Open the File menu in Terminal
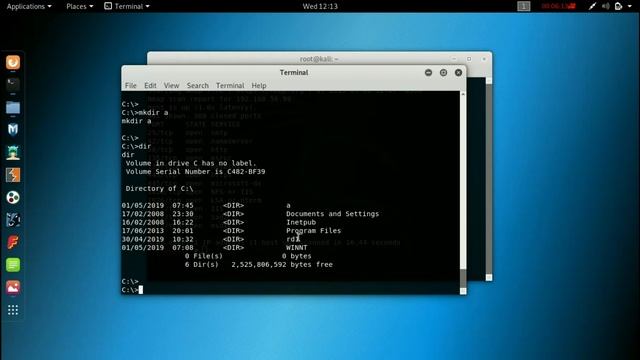Screen dimensions: 640x360 [131, 85]
